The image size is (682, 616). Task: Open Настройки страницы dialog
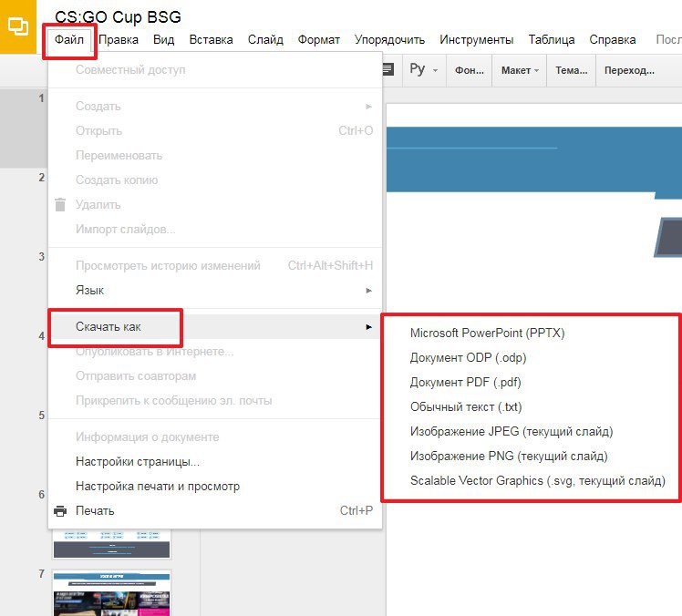point(215,461)
